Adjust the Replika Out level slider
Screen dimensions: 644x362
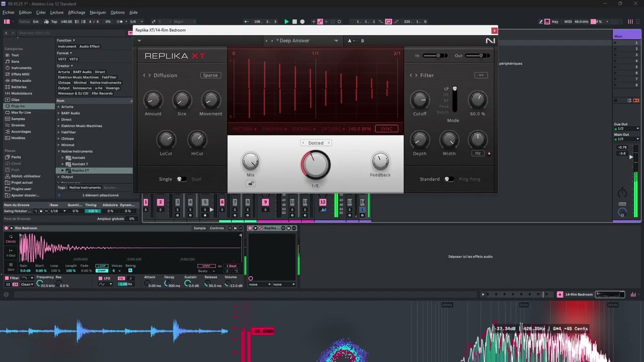click(476, 56)
